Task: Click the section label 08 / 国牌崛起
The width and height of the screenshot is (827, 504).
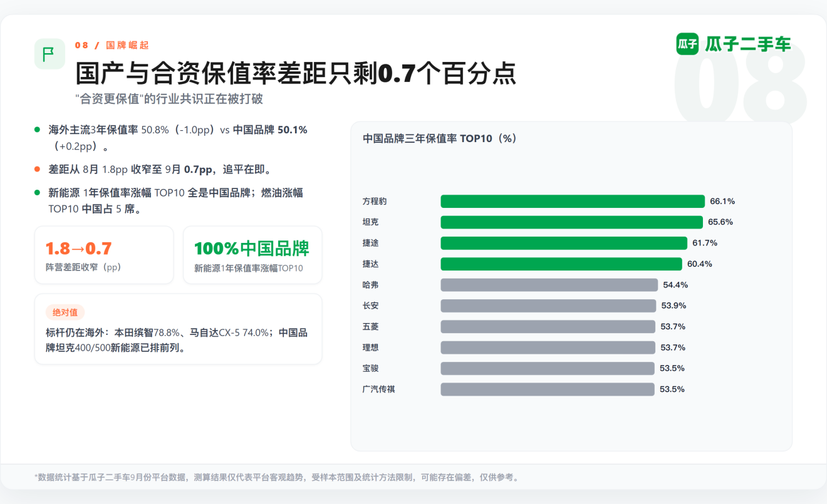Action: (112, 45)
